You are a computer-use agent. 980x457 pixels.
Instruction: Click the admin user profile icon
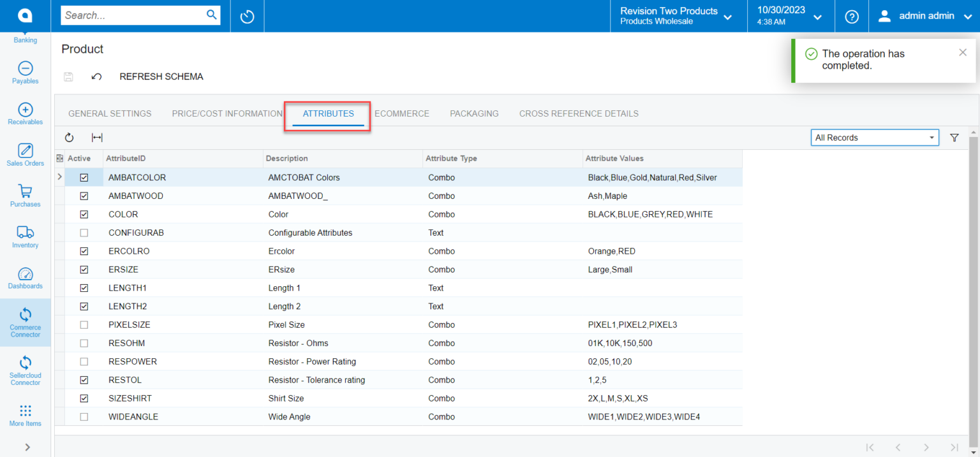click(884, 16)
